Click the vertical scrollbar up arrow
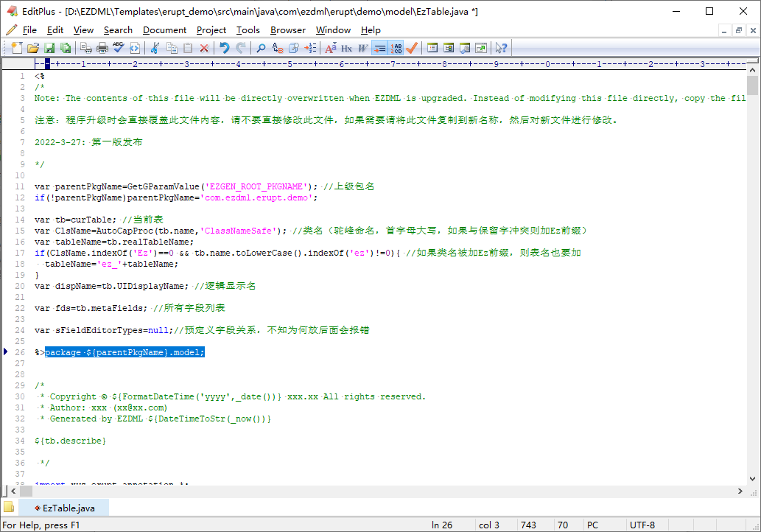This screenshot has height=532, width=761. coord(752,71)
